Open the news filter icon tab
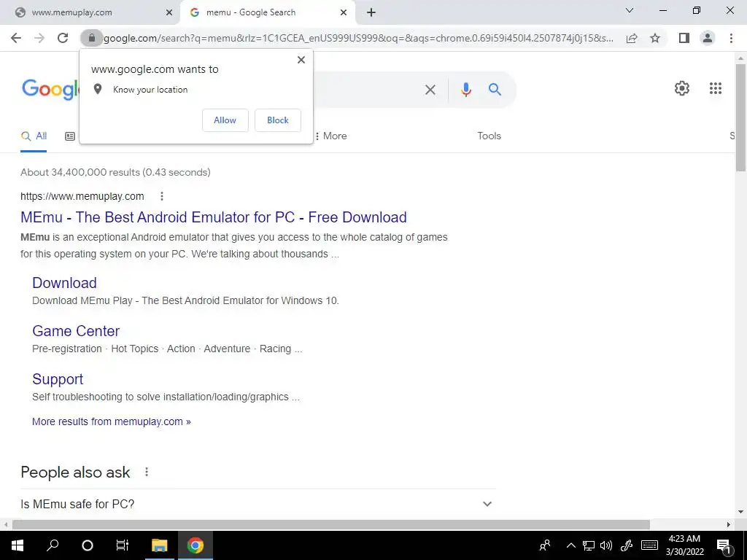The width and height of the screenshot is (747, 560). 70,136
